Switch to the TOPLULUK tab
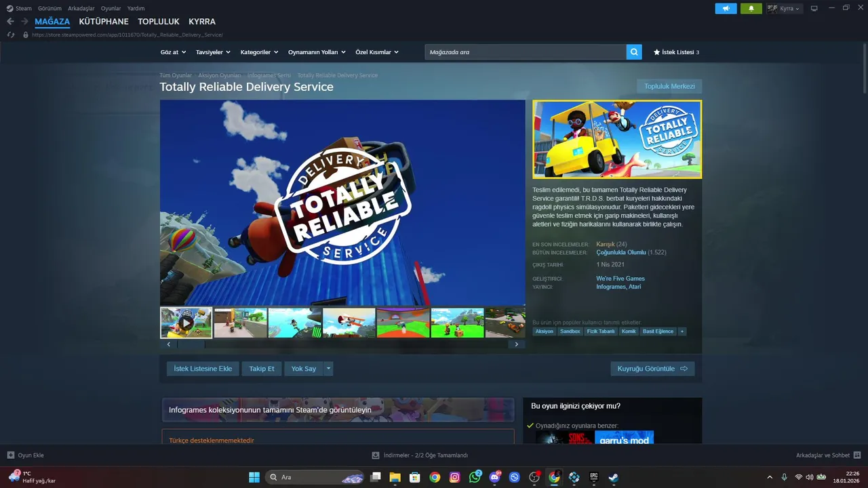Image resolution: width=868 pixels, height=488 pixels. click(x=159, y=22)
